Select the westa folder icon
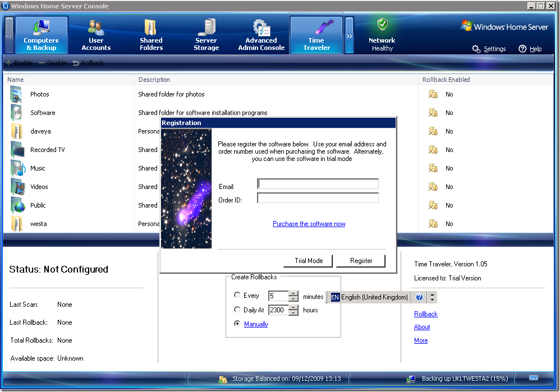 tap(16, 224)
